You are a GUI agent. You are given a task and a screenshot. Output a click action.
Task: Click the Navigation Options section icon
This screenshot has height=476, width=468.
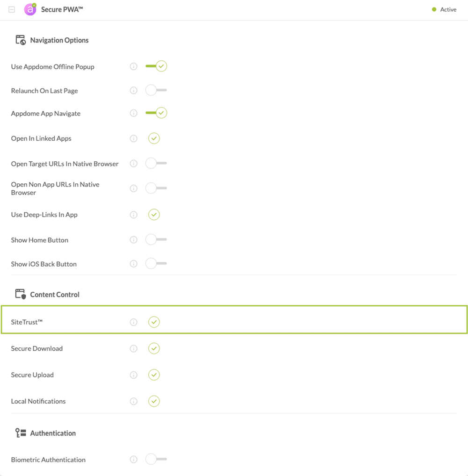(x=21, y=40)
